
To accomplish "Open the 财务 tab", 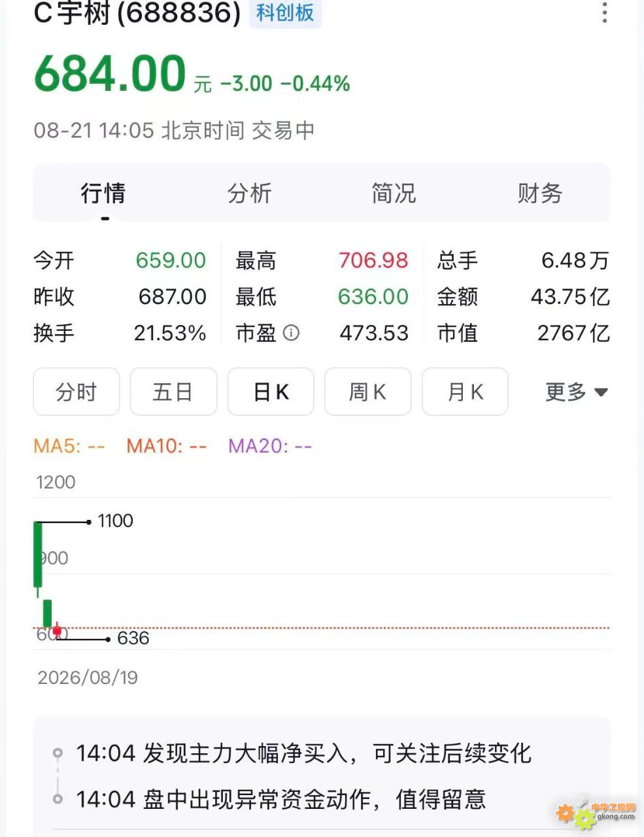I will tap(539, 194).
